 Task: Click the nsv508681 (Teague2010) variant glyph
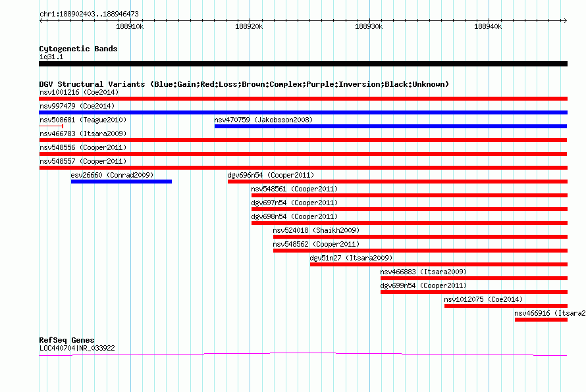point(51,126)
